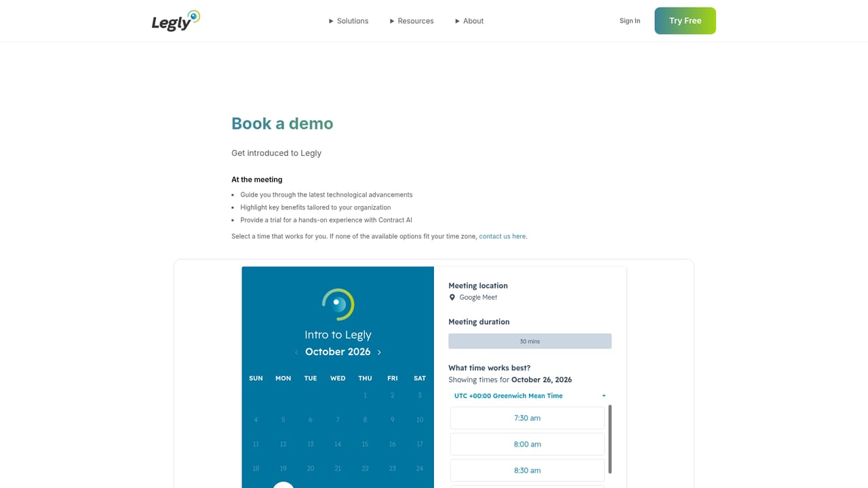Select October 15 on the calendar
Viewport: 868px width, 488px height.
(x=365, y=444)
